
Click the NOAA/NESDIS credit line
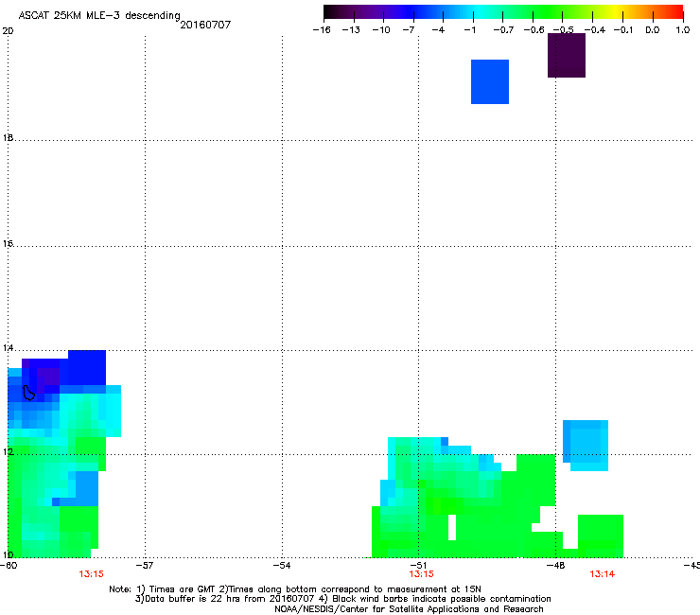point(409,609)
